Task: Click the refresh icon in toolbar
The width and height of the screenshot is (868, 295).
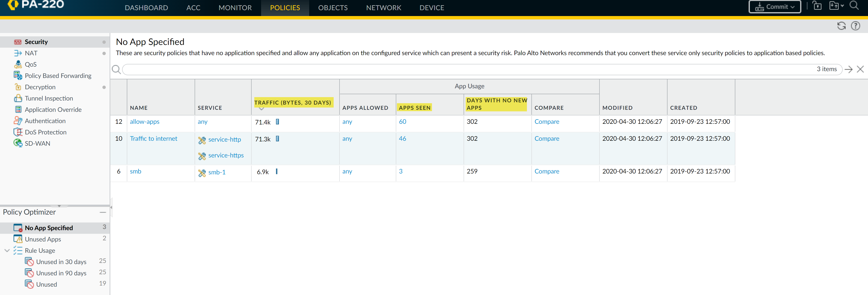Action: 841,26
